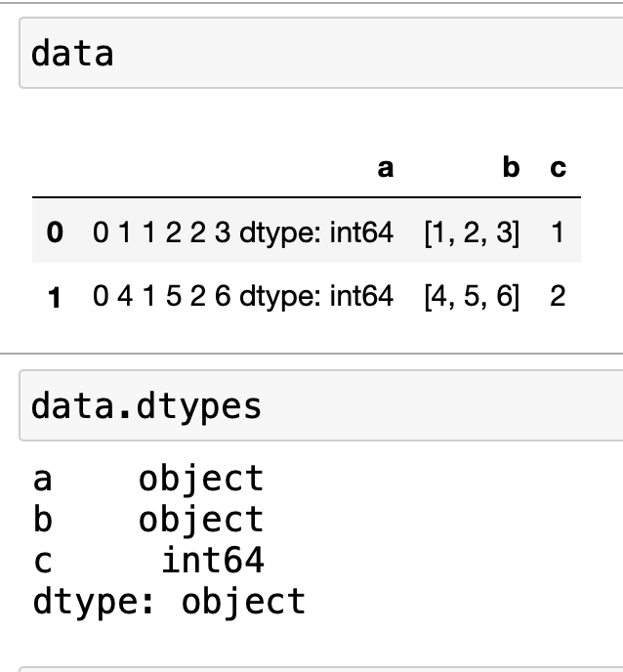The image size is (623, 672).
Task: Click 'object' on the 'b' dtypes line
Action: 201,520
